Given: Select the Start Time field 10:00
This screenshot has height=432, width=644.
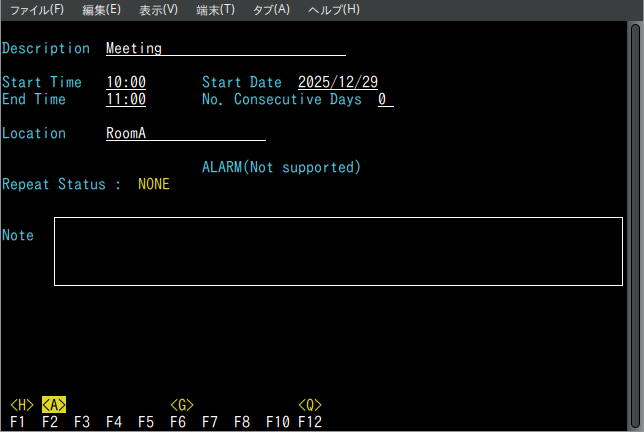Looking at the screenshot, I should (126, 82).
